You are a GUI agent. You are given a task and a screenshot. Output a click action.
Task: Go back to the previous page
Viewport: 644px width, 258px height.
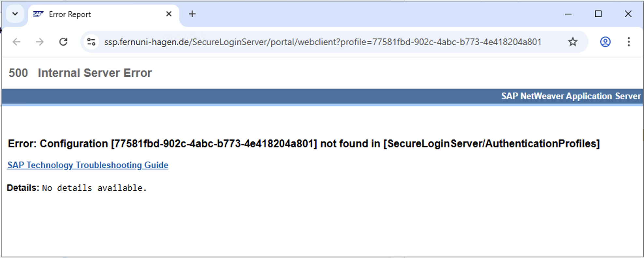(17, 42)
